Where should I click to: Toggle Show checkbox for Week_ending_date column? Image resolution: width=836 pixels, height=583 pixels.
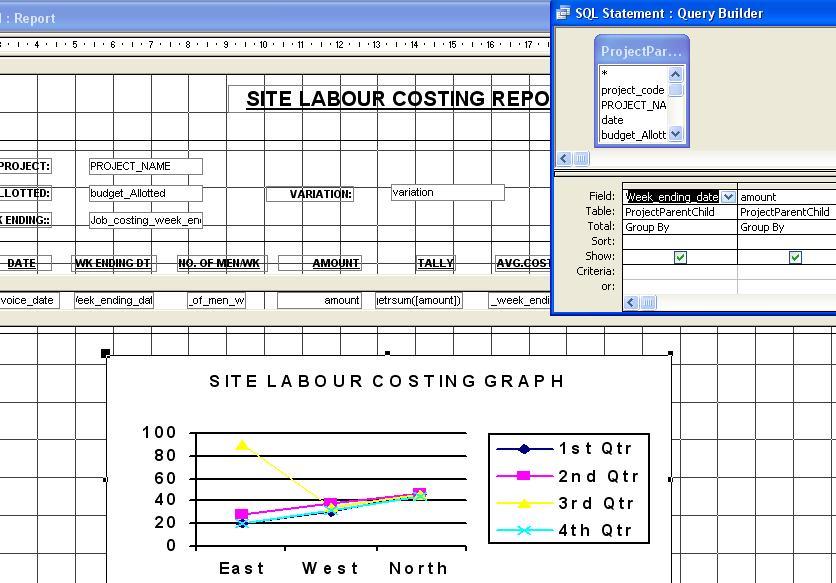(x=680, y=258)
